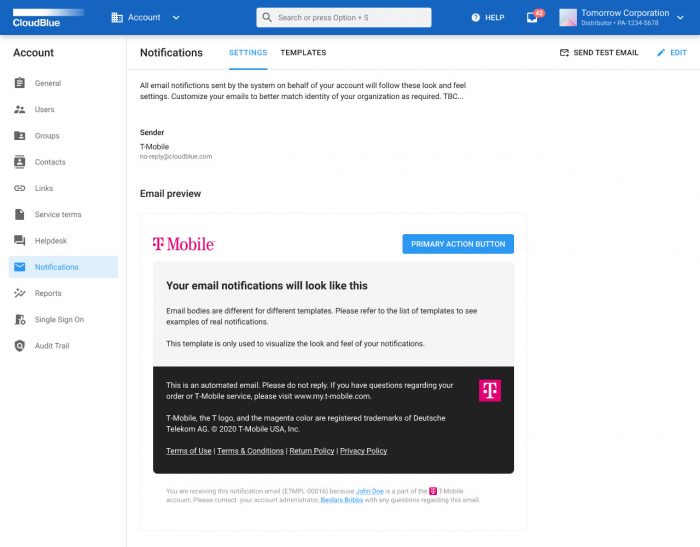Open the Terms of Use link
Screen dimensions: 700x547
(x=188, y=451)
